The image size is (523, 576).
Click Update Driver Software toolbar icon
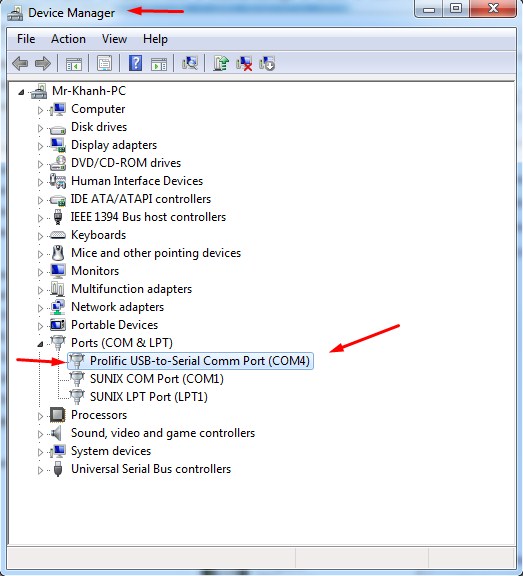[x=221, y=63]
